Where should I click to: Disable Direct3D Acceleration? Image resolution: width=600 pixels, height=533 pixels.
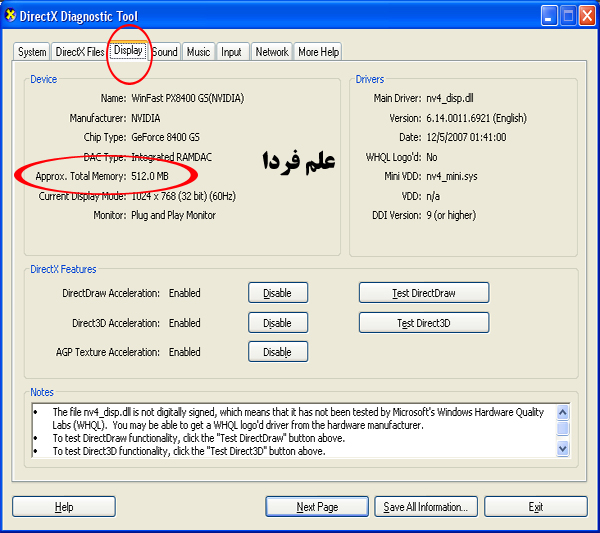[x=277, y=323]
